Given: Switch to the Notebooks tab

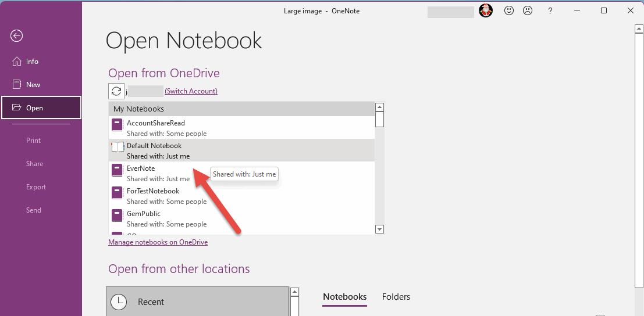Looking at the screenshot, I should tap(344, 297).
